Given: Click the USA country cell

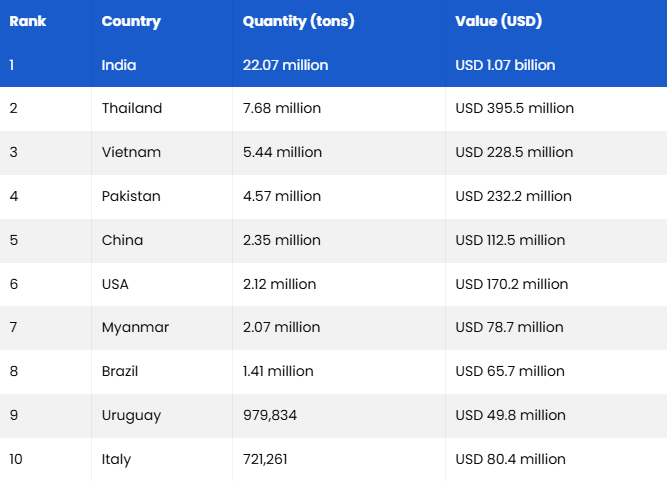Looking at the screenshot, I should [115, 284].
